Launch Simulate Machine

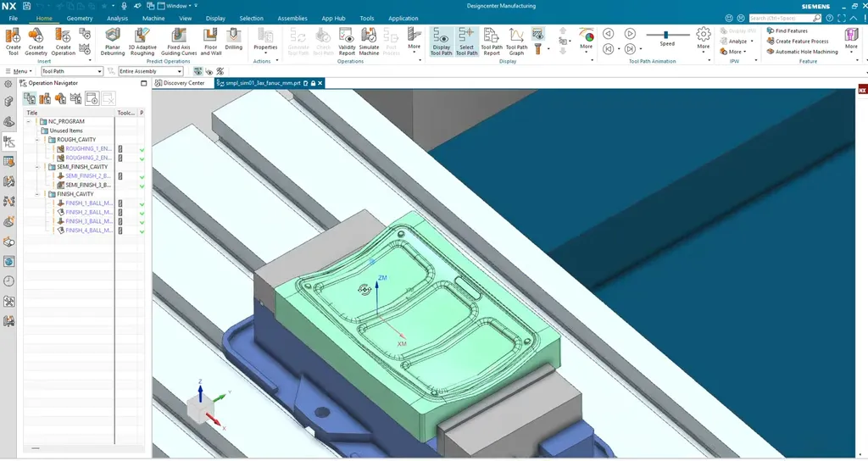tap(369, 42)
